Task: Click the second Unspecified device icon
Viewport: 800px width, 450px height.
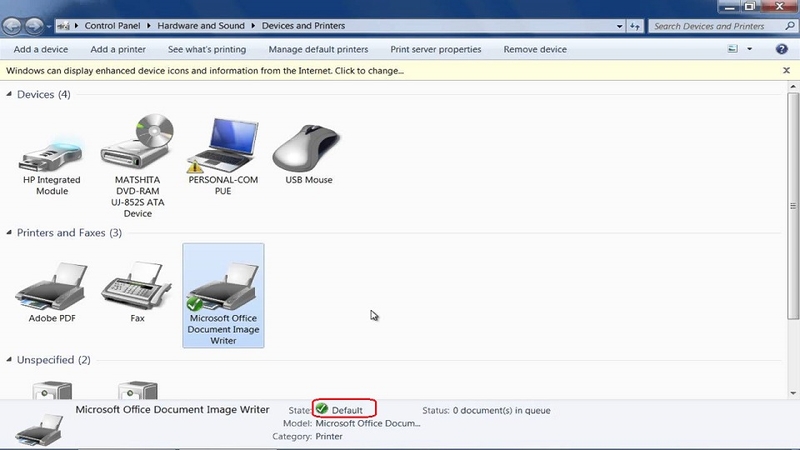Action: point(138,390)
